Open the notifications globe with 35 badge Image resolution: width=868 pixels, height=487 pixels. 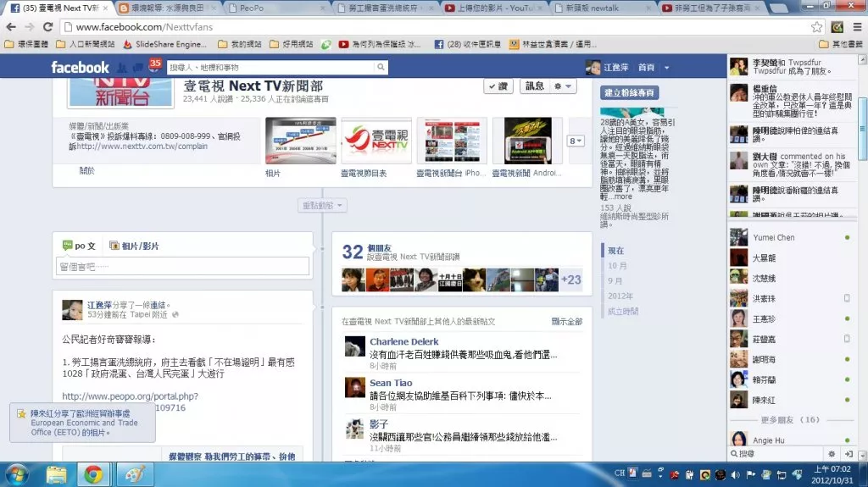tap(154, 66)
